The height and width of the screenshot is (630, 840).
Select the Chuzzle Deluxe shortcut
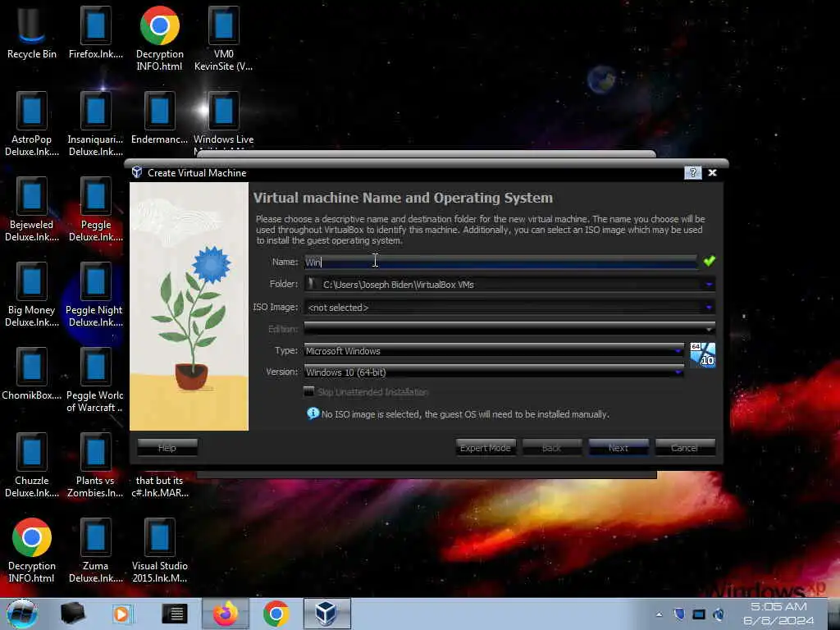coord(32,465)
